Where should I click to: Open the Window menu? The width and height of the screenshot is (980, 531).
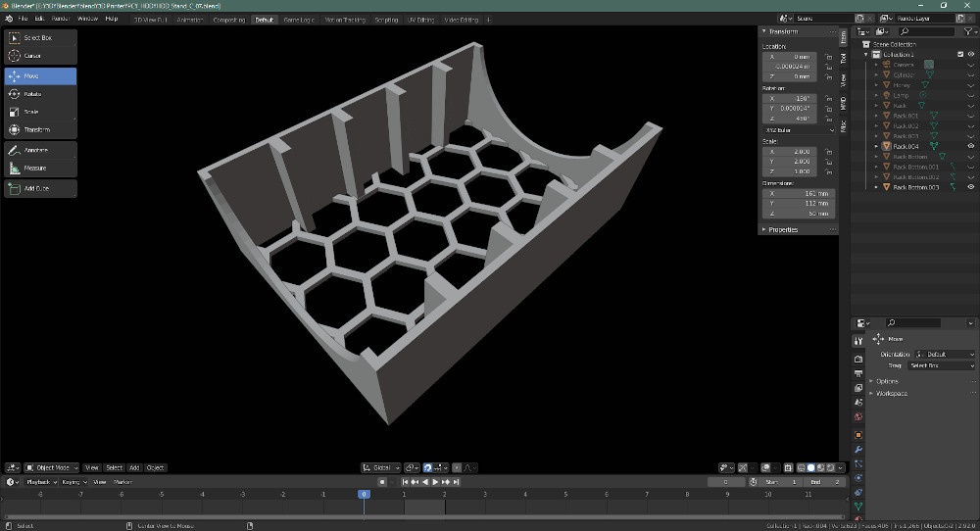click(87, 19)
